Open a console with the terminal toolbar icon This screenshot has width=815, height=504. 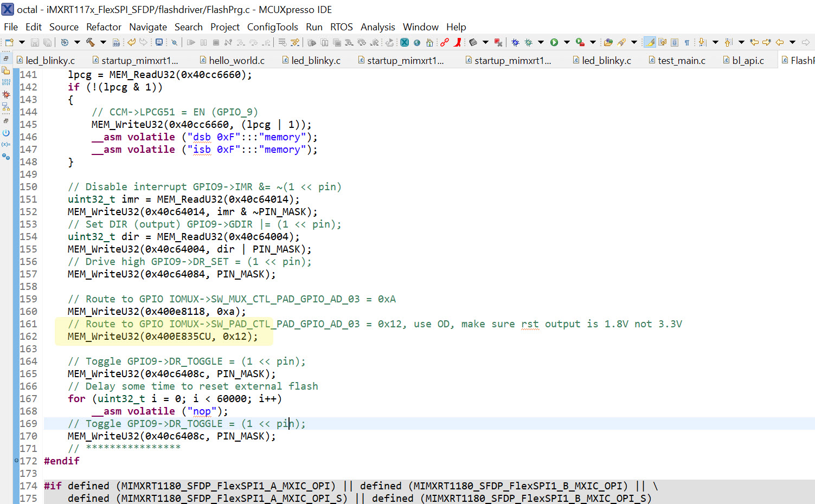click(159, 42)
